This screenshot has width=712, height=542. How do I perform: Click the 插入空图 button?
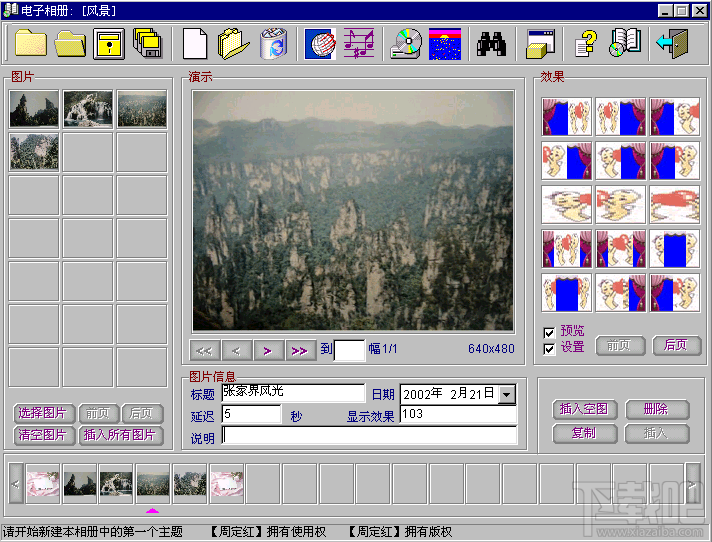[584, 409]
